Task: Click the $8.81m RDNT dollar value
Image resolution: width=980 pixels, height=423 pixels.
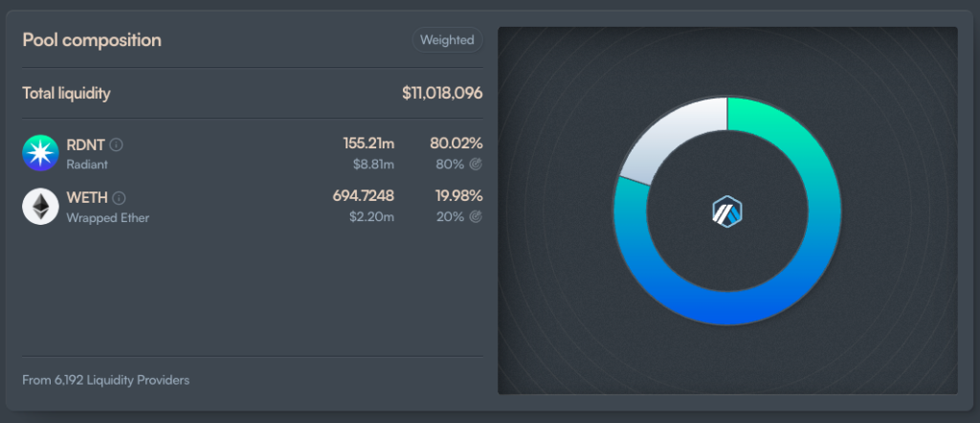Action: pyautogui.click(x=374, y=164)
